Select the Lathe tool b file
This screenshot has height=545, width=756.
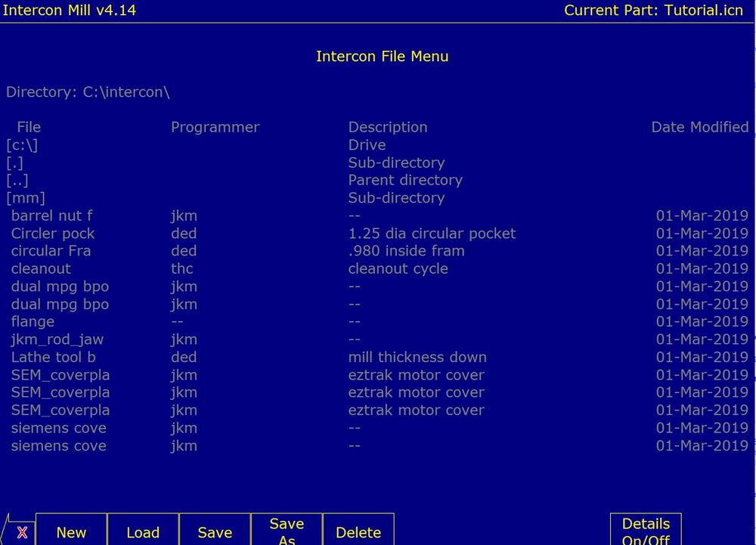(54, 357)
